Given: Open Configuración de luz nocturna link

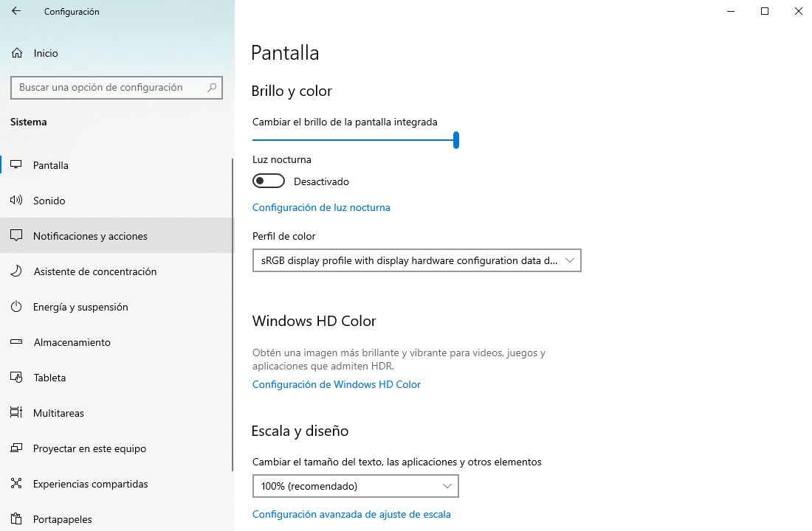Looking at the screenshot, I should tap(321, 207).
